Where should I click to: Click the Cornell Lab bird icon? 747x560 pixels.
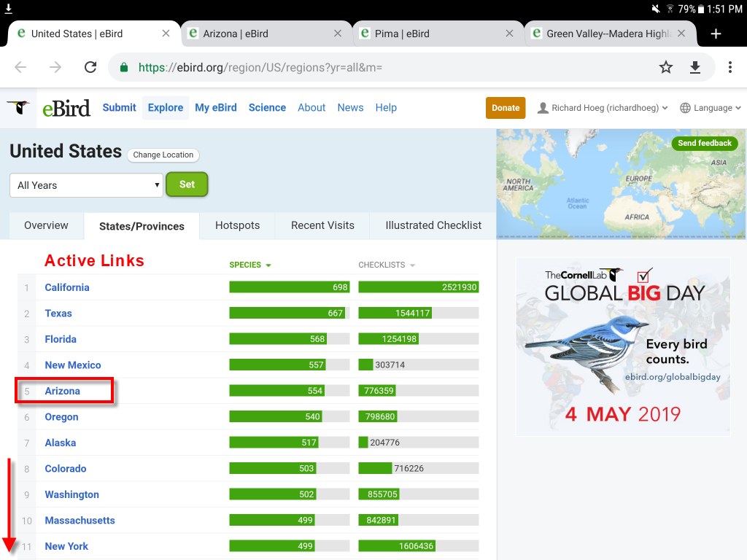click(18, 108)
